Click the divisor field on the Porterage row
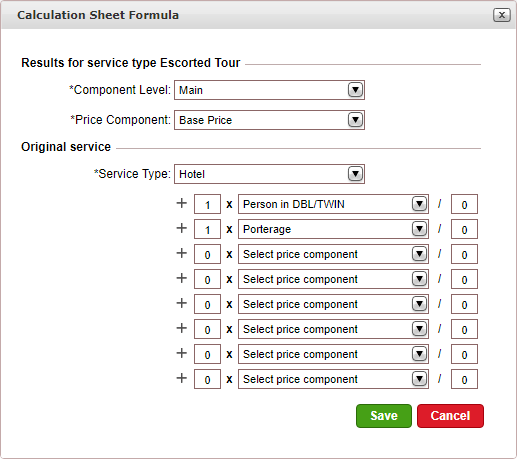 point(464,229)
